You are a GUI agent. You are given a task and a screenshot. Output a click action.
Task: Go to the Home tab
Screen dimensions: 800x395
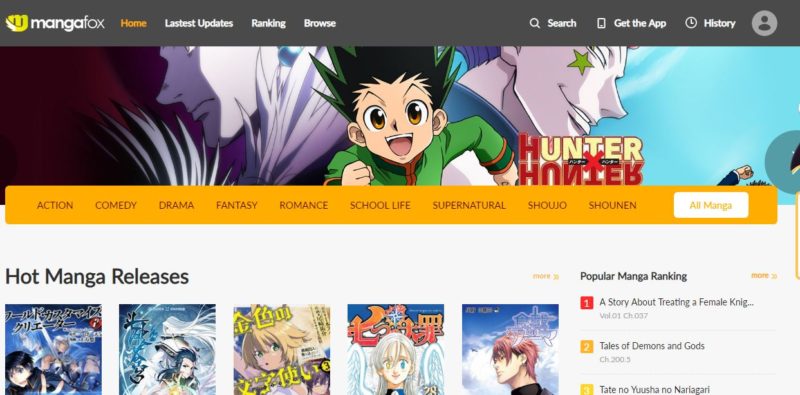pyautogui.click(x=133, y=23)
